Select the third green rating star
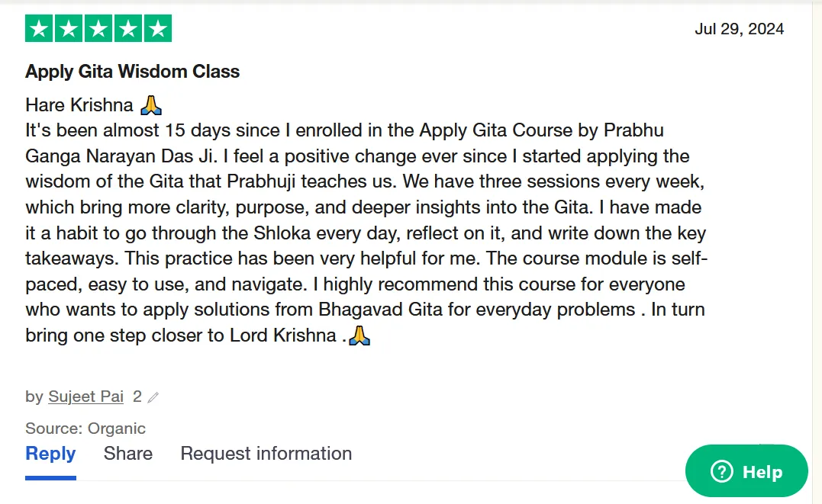The height and width of the screenshot is (504, 822). click(x=98, y=29)
